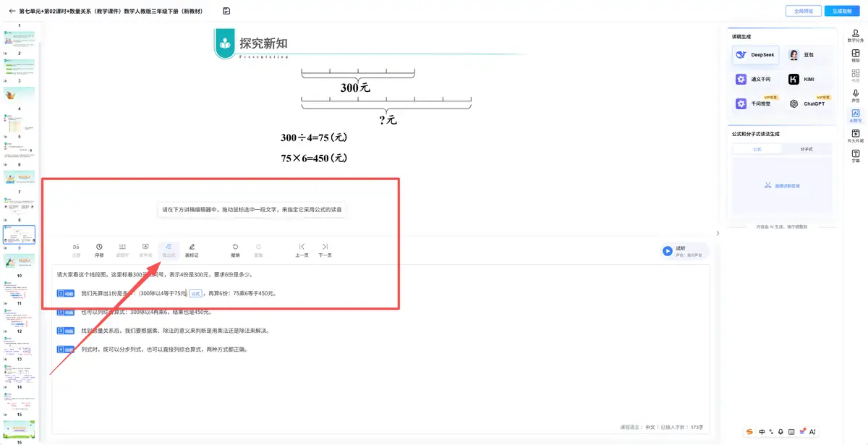Open the 字幕 subtitle panel

[856, 156]
